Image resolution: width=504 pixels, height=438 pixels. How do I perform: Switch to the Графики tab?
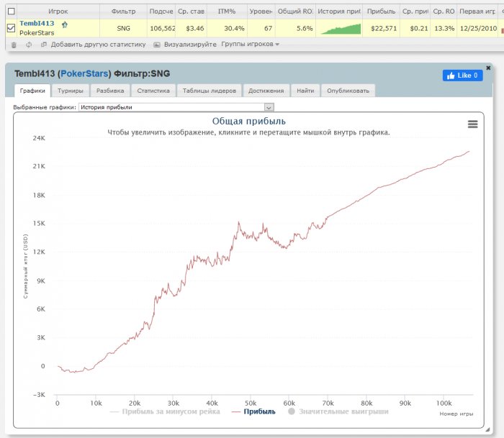coord(32,91)
